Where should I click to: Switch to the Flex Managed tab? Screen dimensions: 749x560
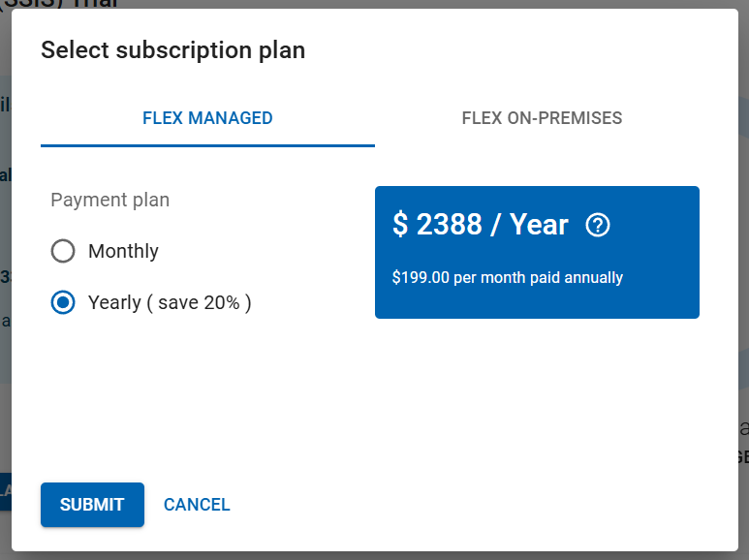[207, 119]
